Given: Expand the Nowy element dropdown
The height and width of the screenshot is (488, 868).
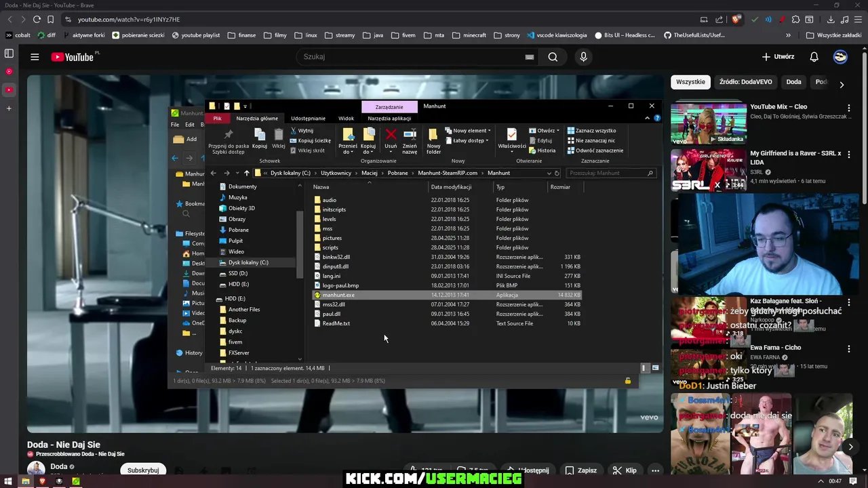Looking at the screenshot, I should [467, 130].
